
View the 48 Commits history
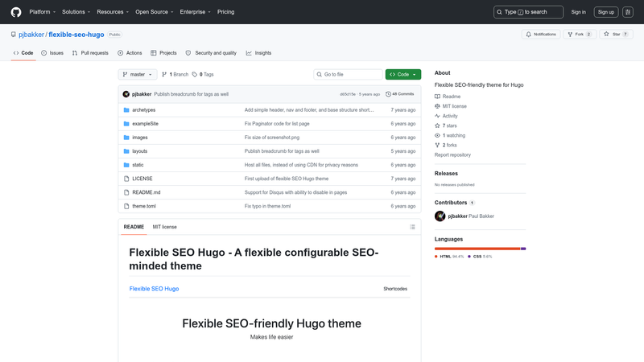pyautogui.click(x=399, y=94)
